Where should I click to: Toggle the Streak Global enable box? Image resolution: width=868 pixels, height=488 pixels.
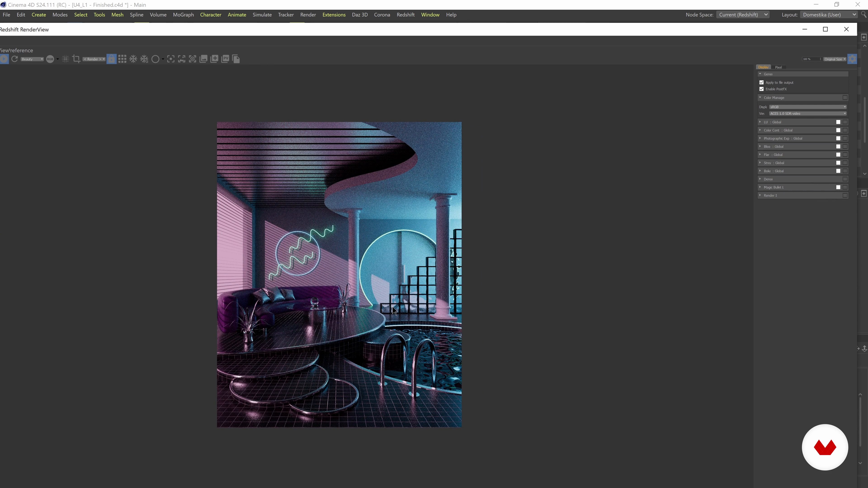tap(838, 163)
